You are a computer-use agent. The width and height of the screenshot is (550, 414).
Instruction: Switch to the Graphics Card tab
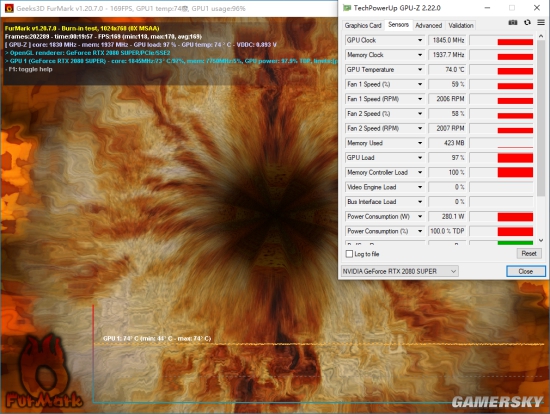[x=363, y=26]
